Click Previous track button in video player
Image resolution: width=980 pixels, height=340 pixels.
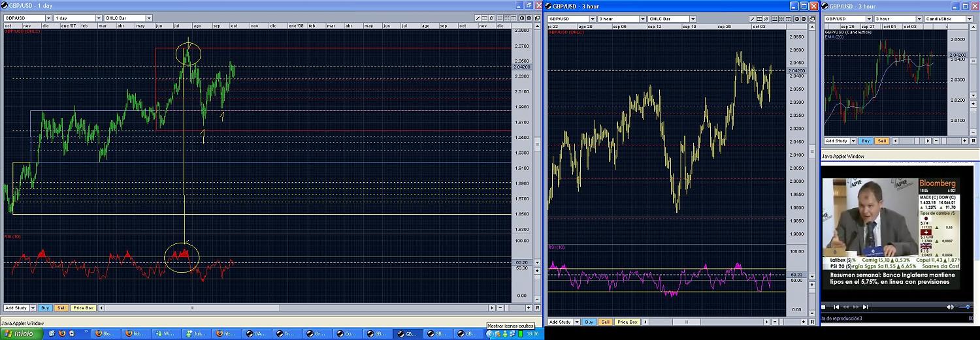click(836, 307)
